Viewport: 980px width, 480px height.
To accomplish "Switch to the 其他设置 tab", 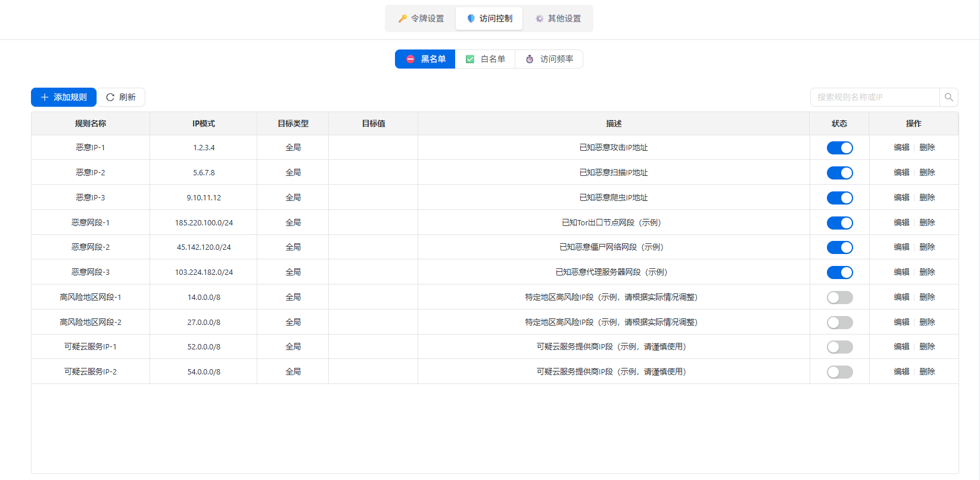I will [x=558, y=18].
